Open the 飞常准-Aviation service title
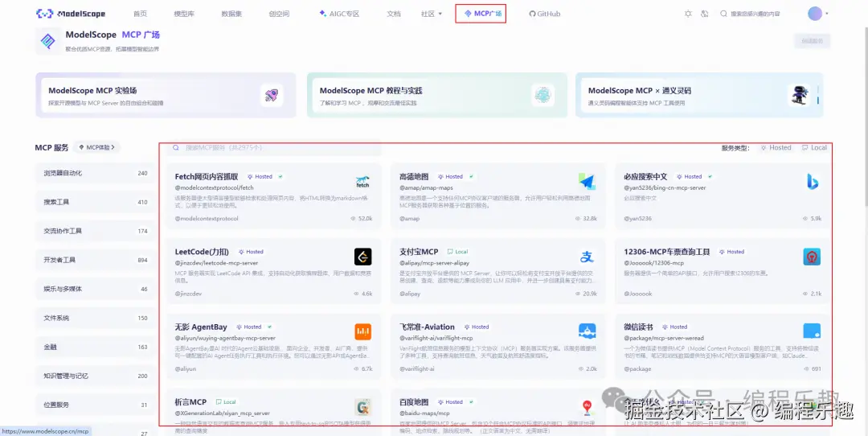The image size is (868, 436). click(x=427, y=327)
